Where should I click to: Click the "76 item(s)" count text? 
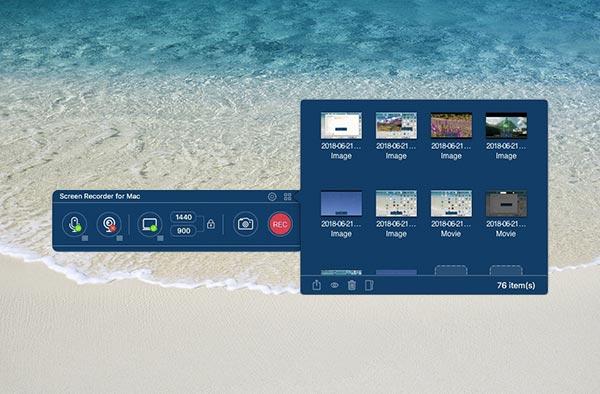point(516,285)
